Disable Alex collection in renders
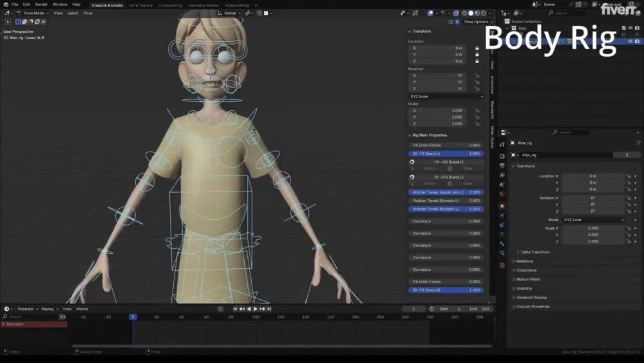Screen dimensions: 644x363 click(637, 28)
